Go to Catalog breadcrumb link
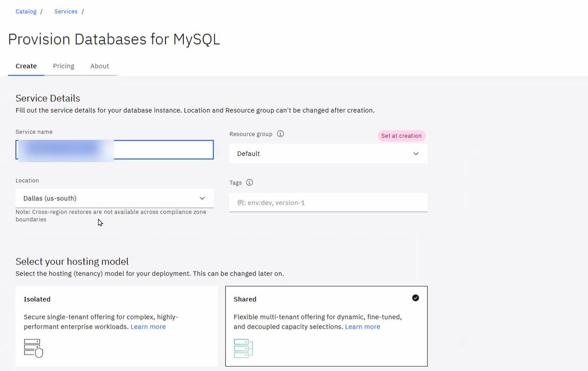Viewport: 588px width, 371px height. (x=26, y=11)
